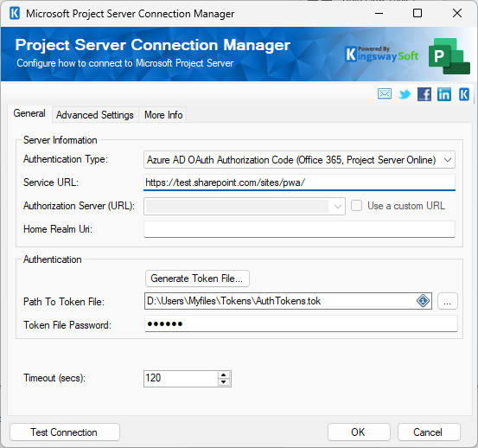Click the 'Home Realm Uri:' label
This screenshot has width=478, height=448.
pyautogui.click(x=58, y=229)
